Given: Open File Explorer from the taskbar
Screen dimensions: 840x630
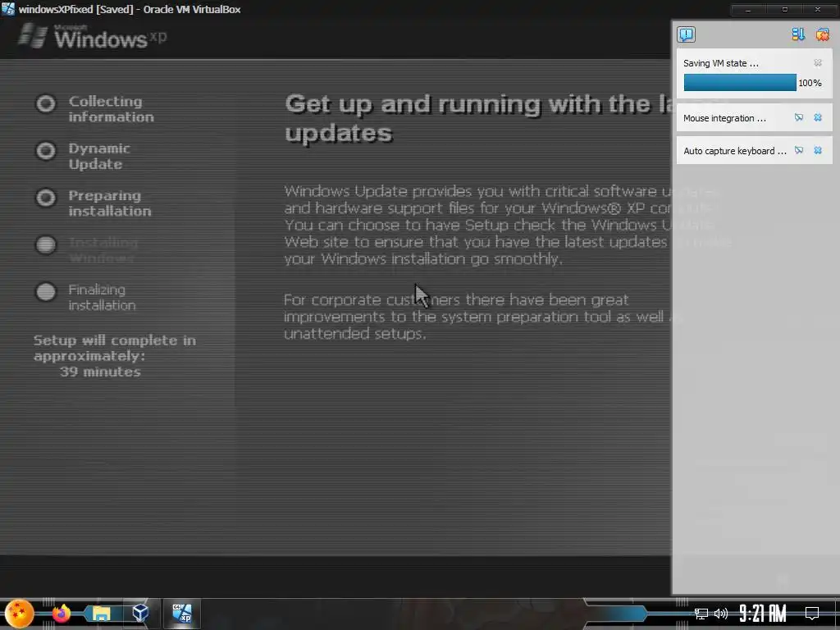Looking at the screenshot, I should 101,614.
